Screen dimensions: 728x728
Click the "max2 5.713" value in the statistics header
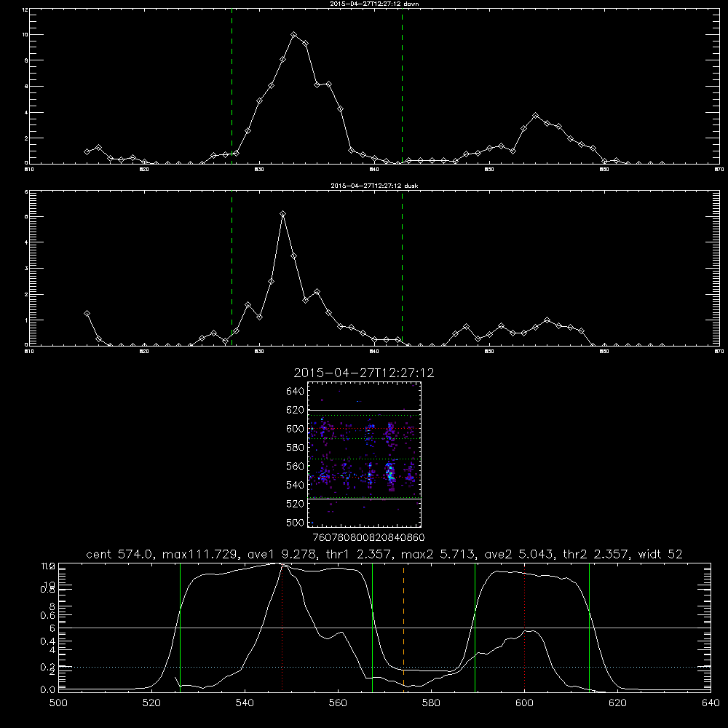pos(438,554)
